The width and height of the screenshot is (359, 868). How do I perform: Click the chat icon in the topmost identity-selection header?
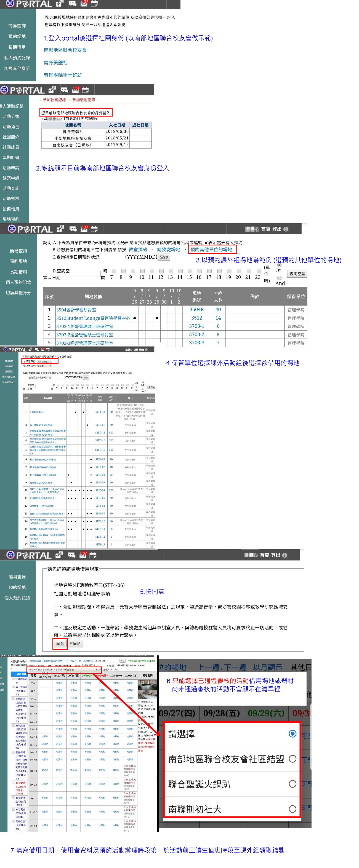(x=73, y=4)
